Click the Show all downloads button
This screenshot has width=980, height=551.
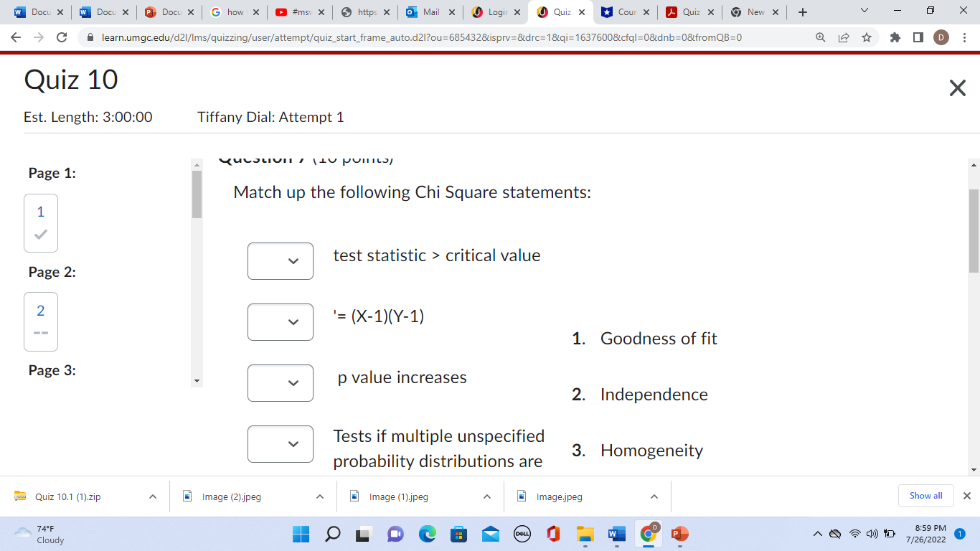tap(925, 496)
